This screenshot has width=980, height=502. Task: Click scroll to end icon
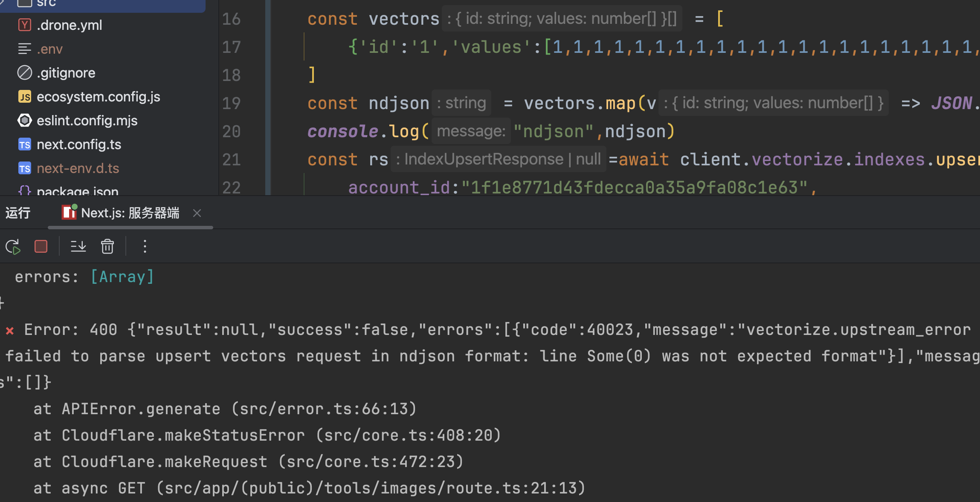click(78, 247)
